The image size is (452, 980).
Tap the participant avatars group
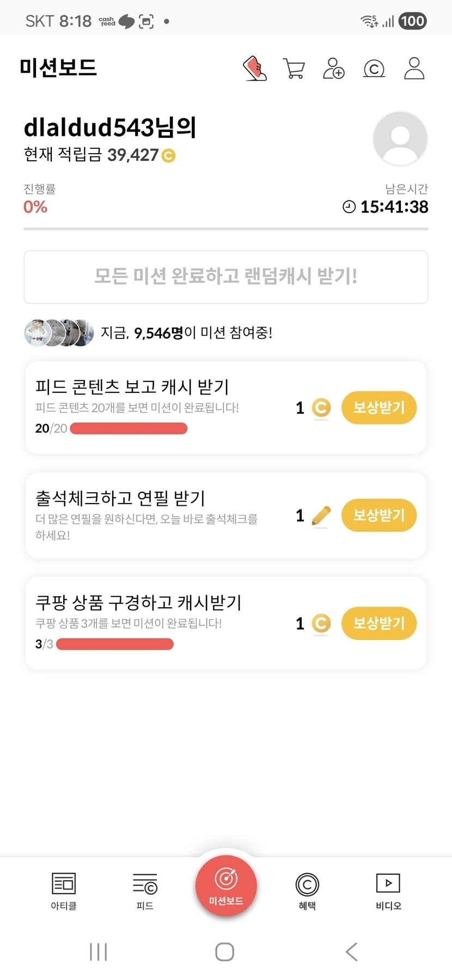pos(59,332)
